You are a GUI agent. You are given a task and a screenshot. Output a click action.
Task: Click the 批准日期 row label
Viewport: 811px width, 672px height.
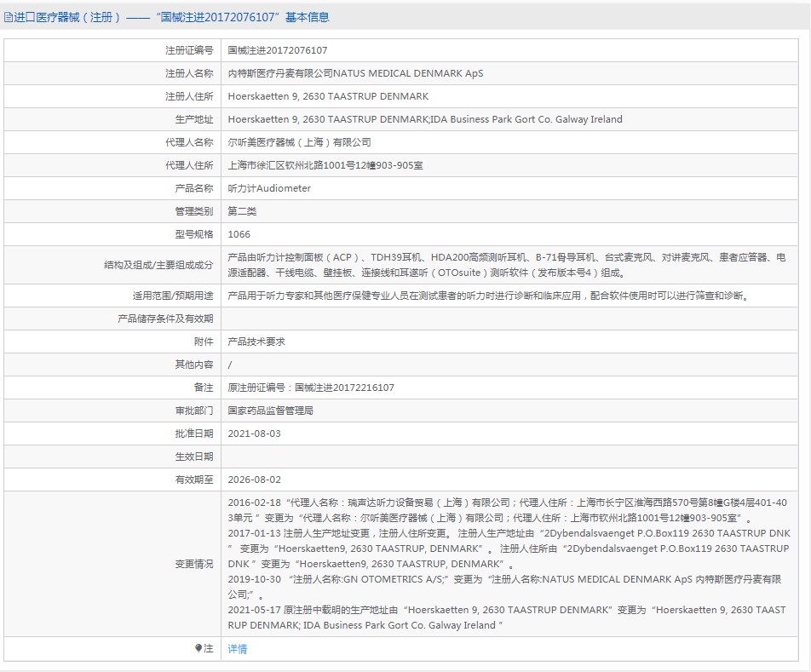[194, 434]
